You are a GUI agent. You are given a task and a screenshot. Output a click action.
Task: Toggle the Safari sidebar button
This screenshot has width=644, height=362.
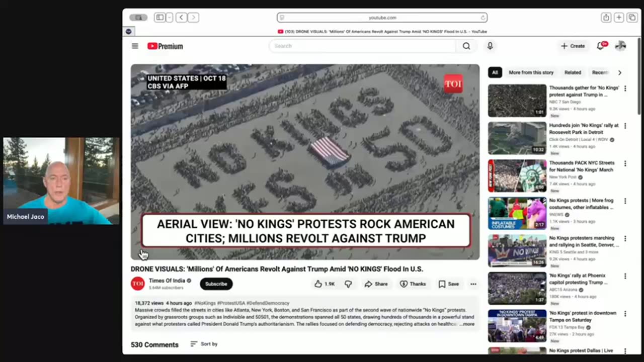[x=160, y=18]
